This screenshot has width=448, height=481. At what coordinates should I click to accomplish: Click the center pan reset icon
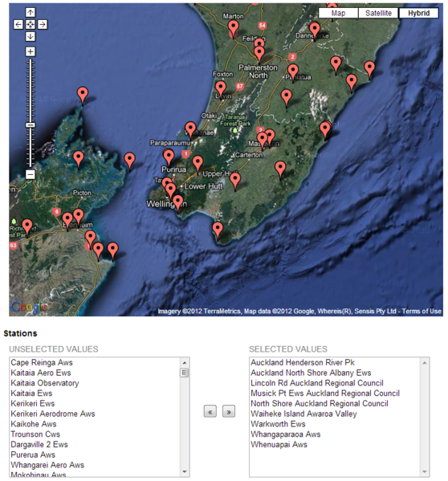[x=30, y=25]
